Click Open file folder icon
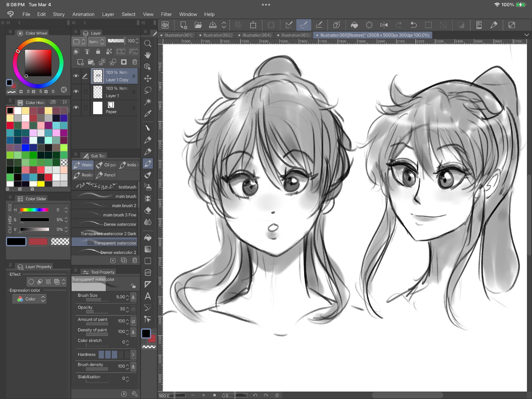Viewport: 532px width, 399px height. (198, 25)
